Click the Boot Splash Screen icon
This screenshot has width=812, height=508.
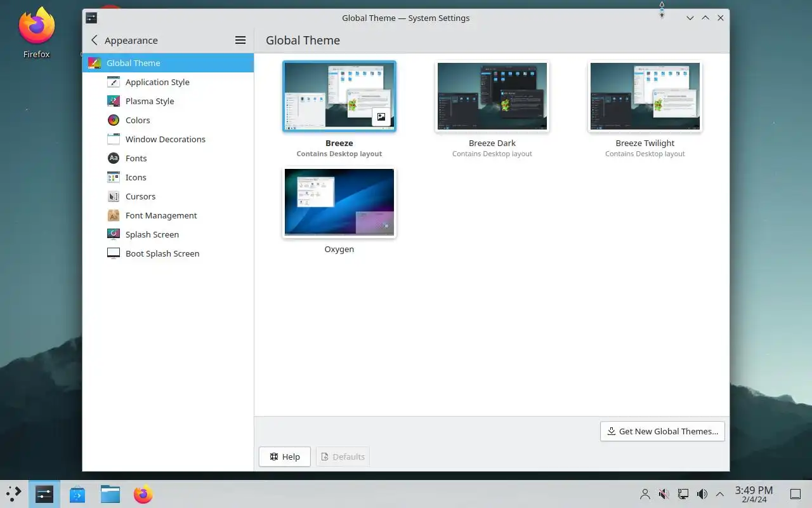114,253
